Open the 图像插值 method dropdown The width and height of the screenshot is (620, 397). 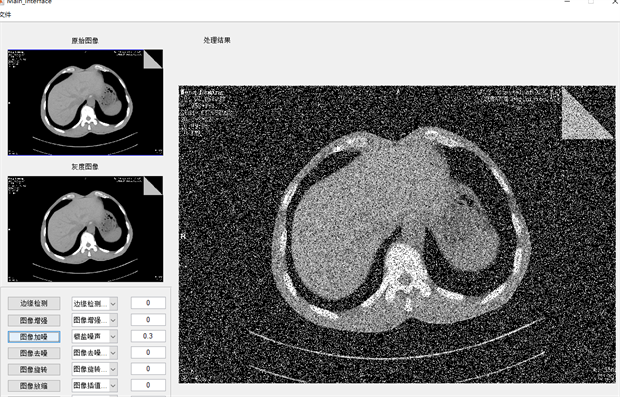[95, 386]
